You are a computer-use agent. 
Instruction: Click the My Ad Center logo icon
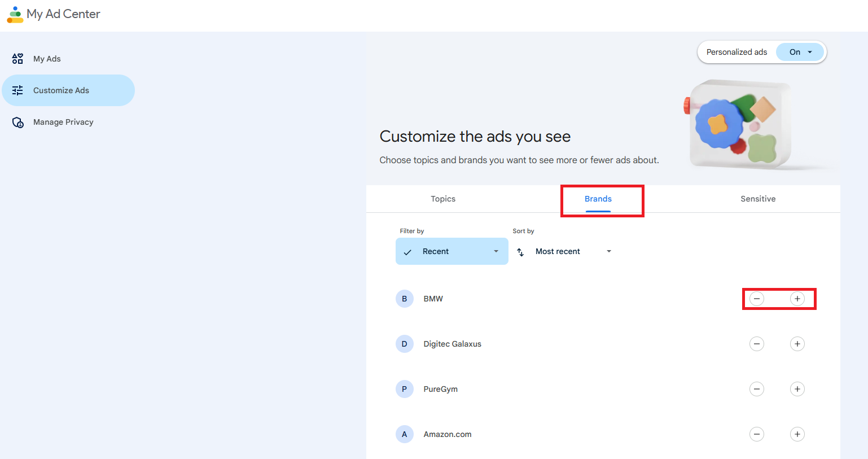(x=15, y=15)
